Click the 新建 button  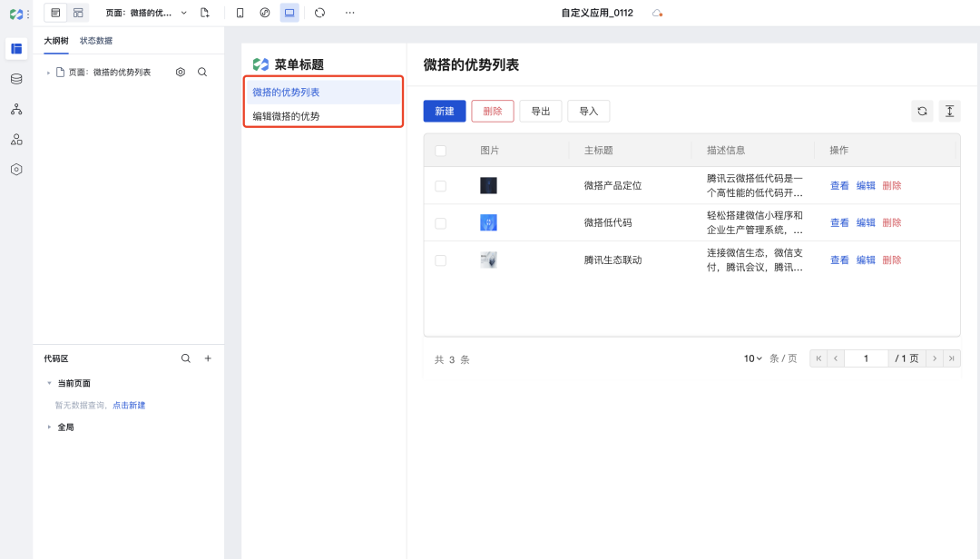(445, 112)
